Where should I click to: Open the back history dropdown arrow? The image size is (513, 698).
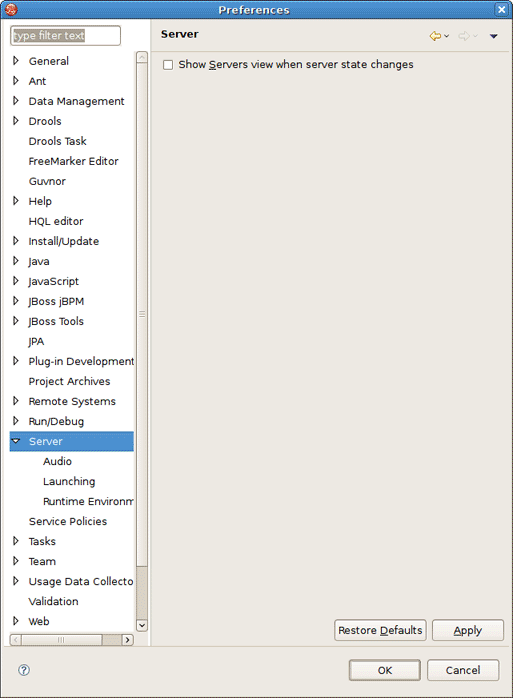point(447,36)
